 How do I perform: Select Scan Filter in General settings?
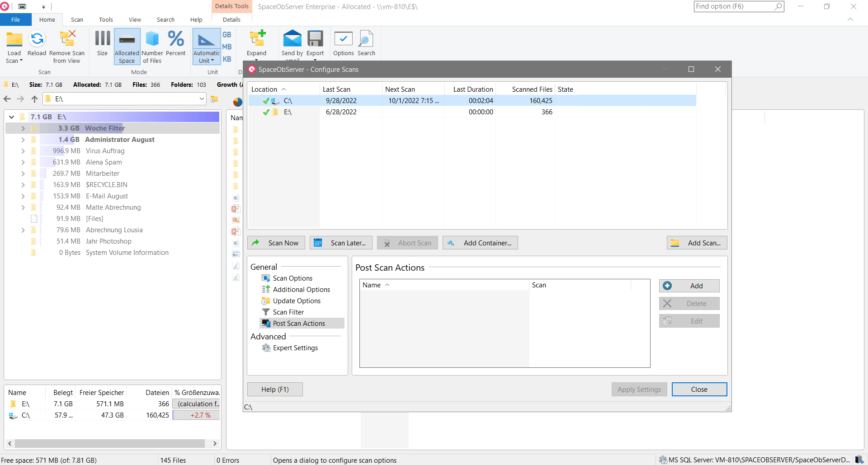288,312
